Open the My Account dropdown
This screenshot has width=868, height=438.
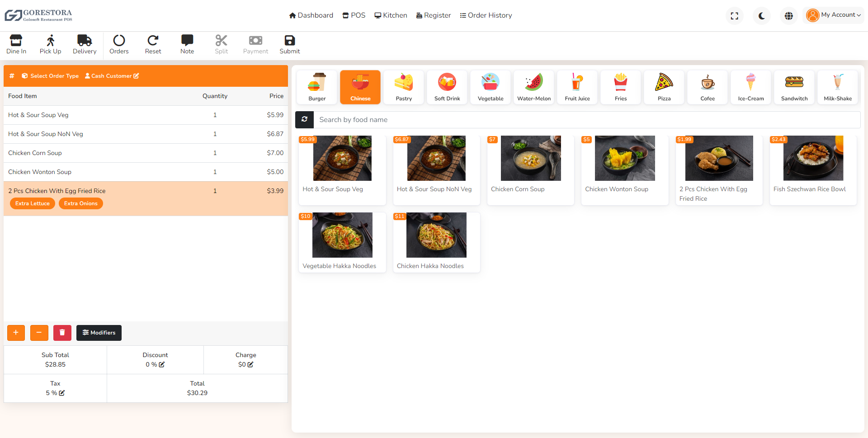pos(833,15)
